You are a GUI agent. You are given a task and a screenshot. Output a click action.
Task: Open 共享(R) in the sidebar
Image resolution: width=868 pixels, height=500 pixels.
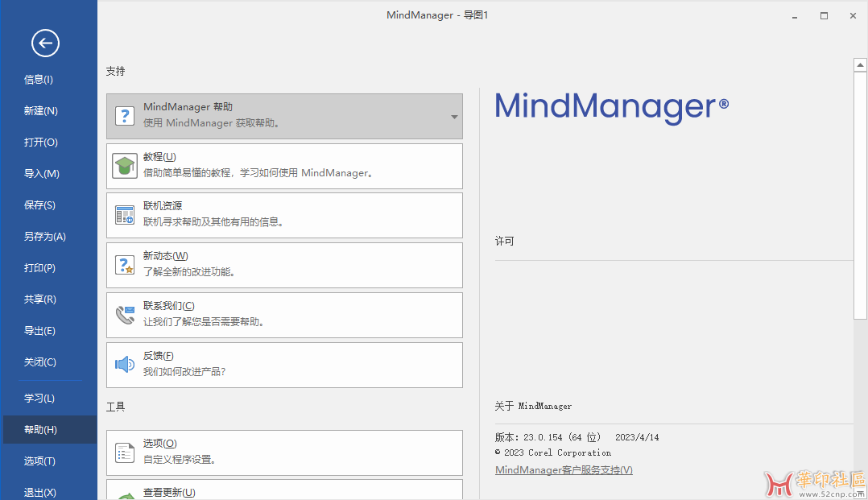(x=40, y=299)
